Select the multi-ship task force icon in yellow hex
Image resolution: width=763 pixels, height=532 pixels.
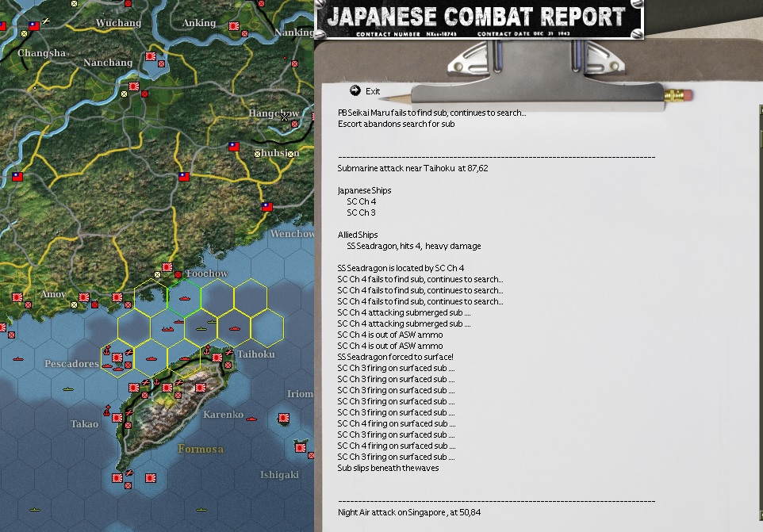click(167, 329)
